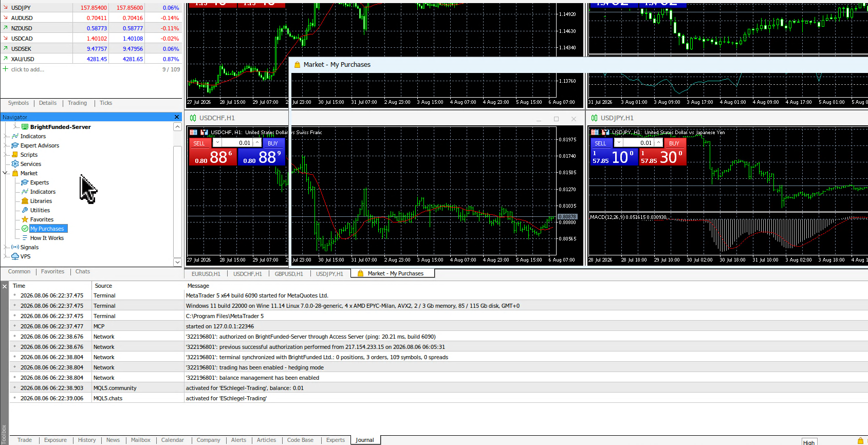Click the candlestick icon in USDCHF,H1 title bar
The image size is (868, 445).
point(193,118)
